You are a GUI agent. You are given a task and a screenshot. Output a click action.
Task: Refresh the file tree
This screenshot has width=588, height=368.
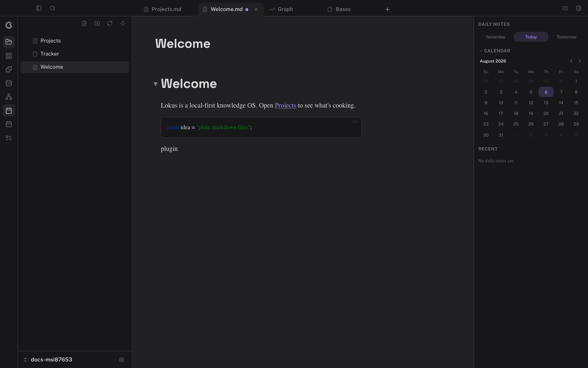click(110, 23)
